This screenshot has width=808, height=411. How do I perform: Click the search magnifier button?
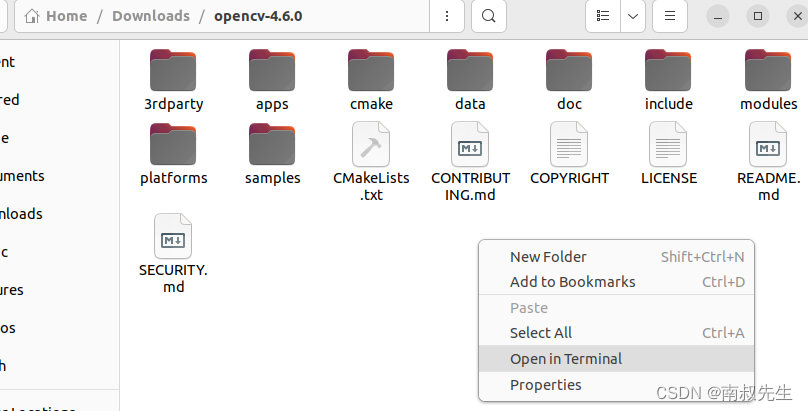(x=489, y=16)
